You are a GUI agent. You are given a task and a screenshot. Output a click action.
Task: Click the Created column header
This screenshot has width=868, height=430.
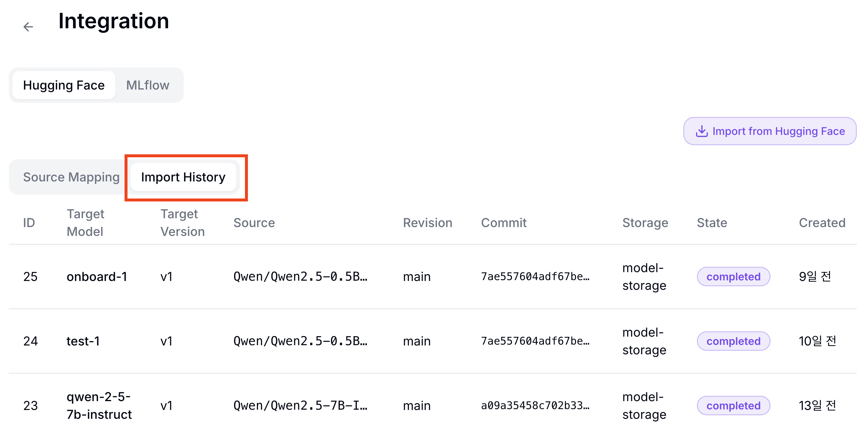coord(822,223)
